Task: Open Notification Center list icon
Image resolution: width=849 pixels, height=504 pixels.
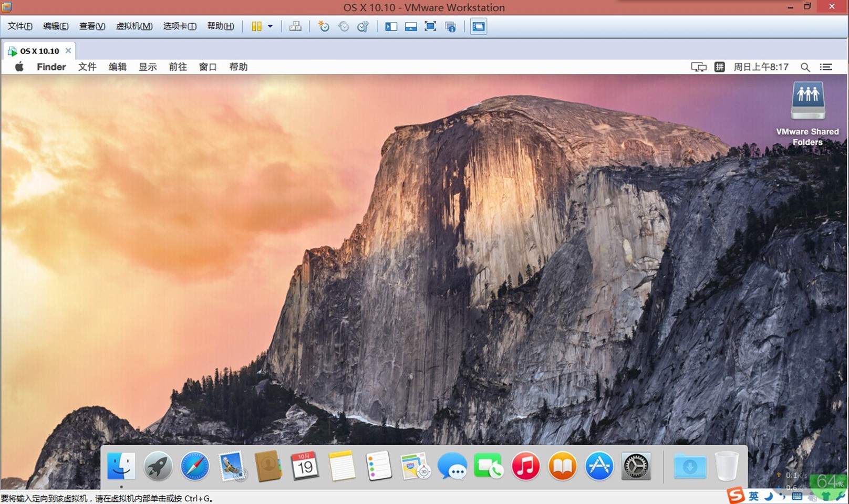Action: pyautogui.click(x=826, y=67)
